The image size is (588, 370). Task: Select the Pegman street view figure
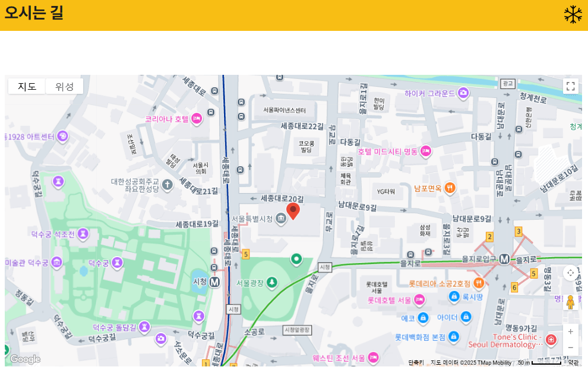pyautogui.click(x=570, y=303)
